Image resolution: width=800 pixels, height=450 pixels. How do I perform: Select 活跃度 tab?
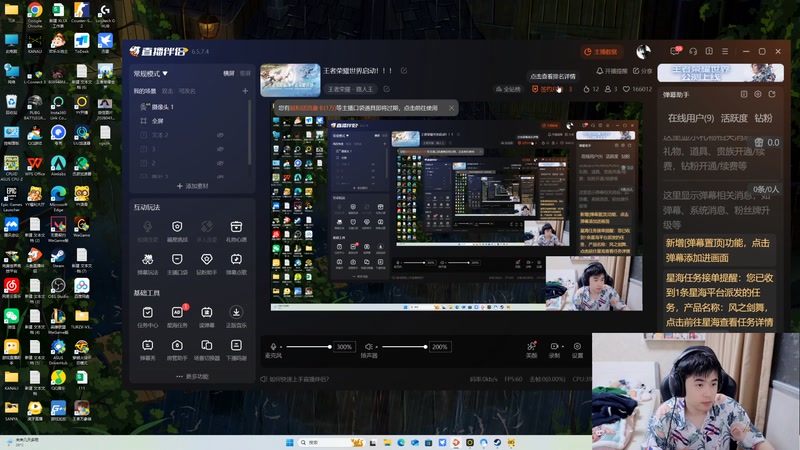coord(734,118)
